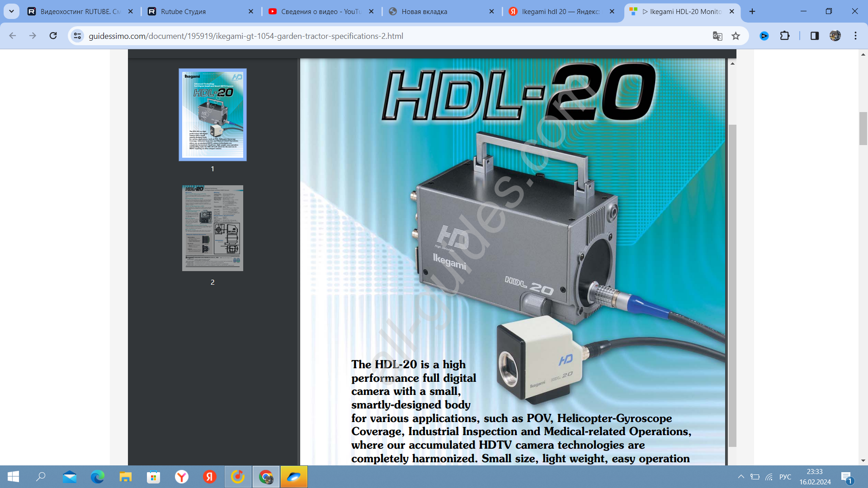This screenshot has width=868, height=488.
Task: Click the document viewer vertical scrollbar
Action: coord(732,285)
